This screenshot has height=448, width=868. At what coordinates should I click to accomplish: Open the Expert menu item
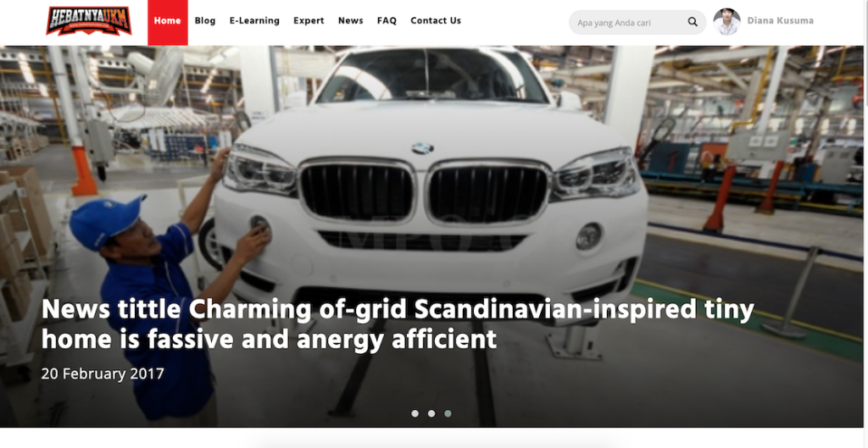click(309, 20)
